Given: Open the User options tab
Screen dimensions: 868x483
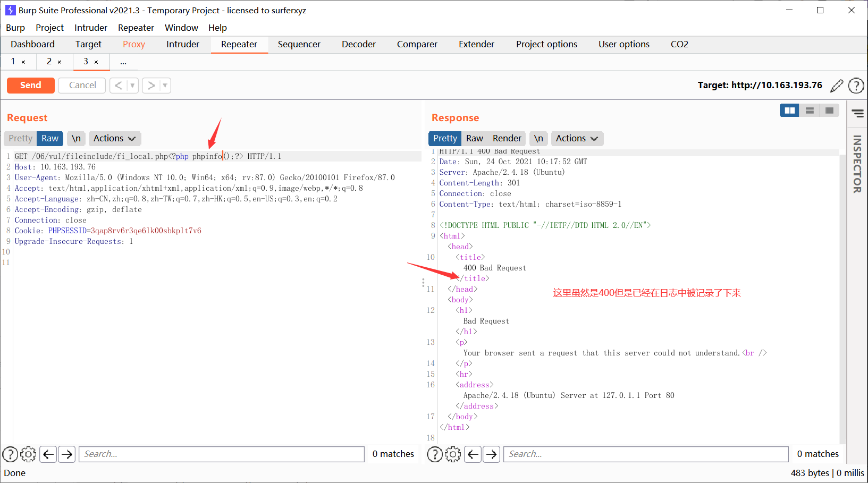Looking at the screenshot, I should point(624,45).
